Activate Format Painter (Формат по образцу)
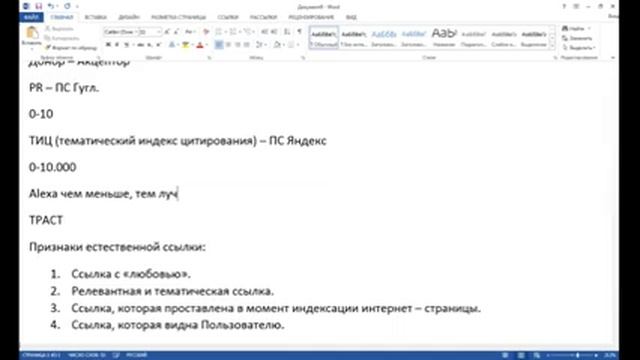640x360 pixels. (x=71, y=48)
